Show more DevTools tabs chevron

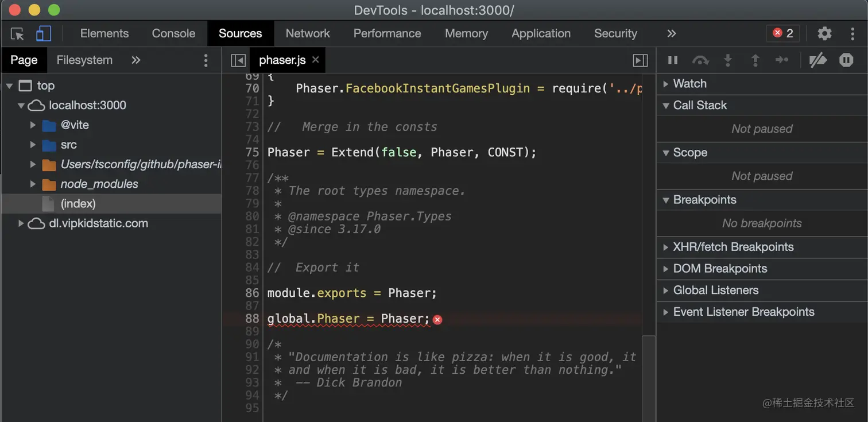[x=671, y=33]
